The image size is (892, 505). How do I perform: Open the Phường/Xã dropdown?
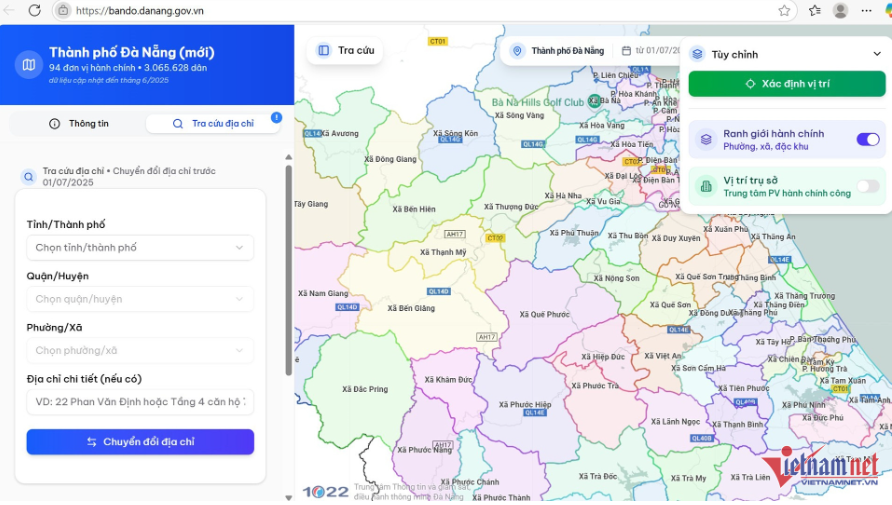140,351
